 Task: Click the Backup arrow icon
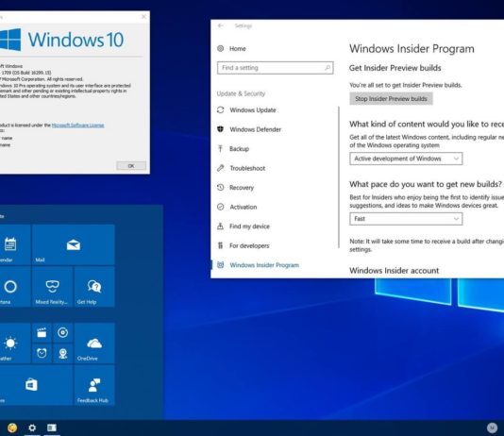pyautogui.click(x=221, y=148)
